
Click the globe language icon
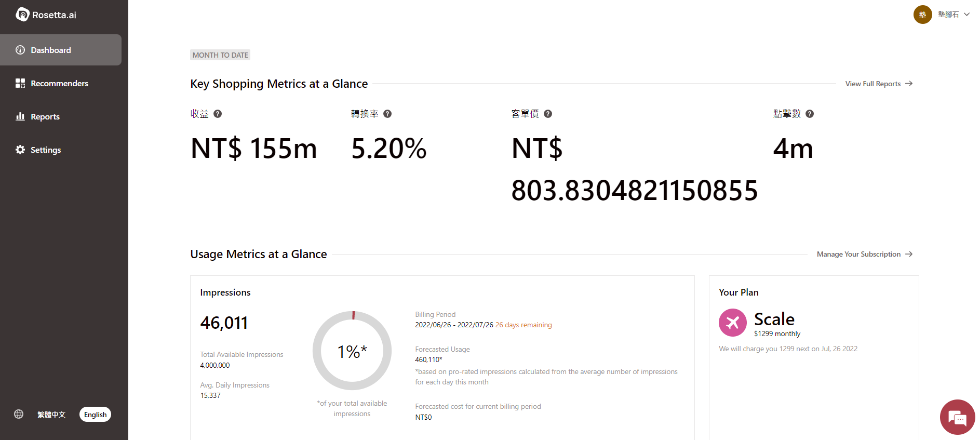point(19,414)
